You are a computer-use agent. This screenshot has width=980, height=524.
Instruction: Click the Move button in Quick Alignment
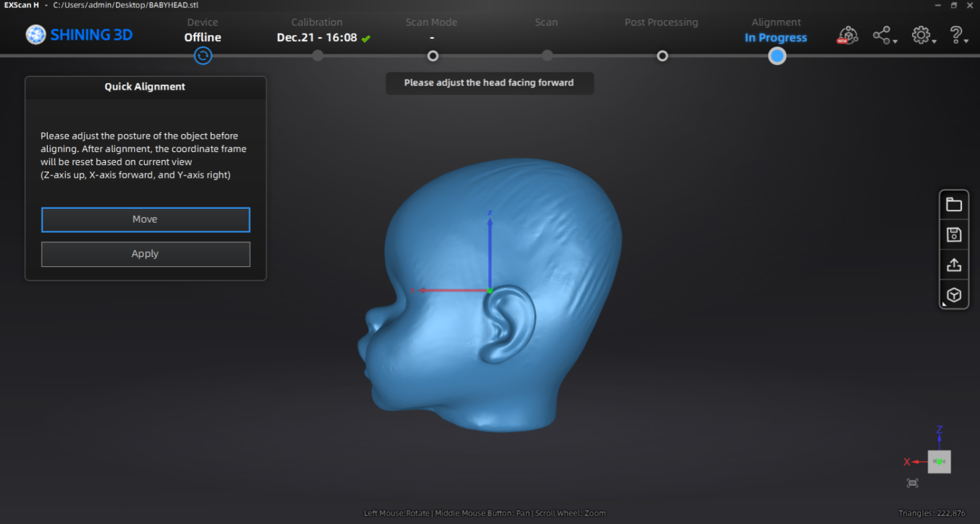click(145, 219)
